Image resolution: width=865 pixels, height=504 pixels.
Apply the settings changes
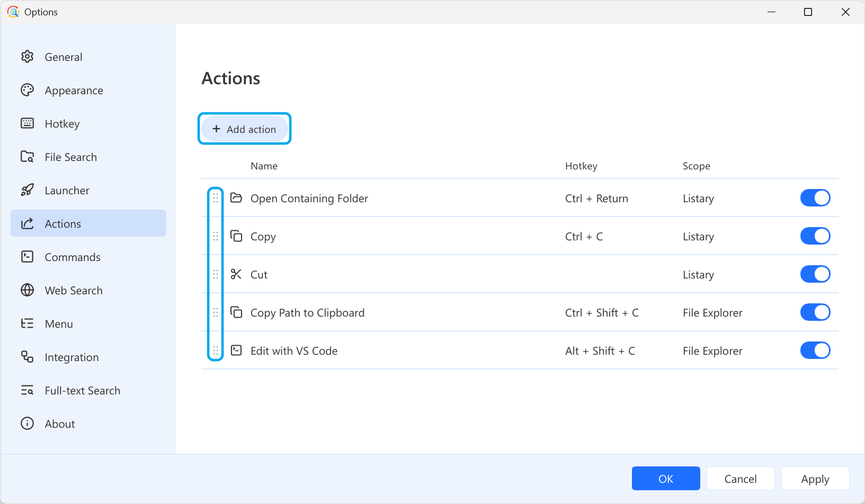pyautogui.click(x=815, y=479)
